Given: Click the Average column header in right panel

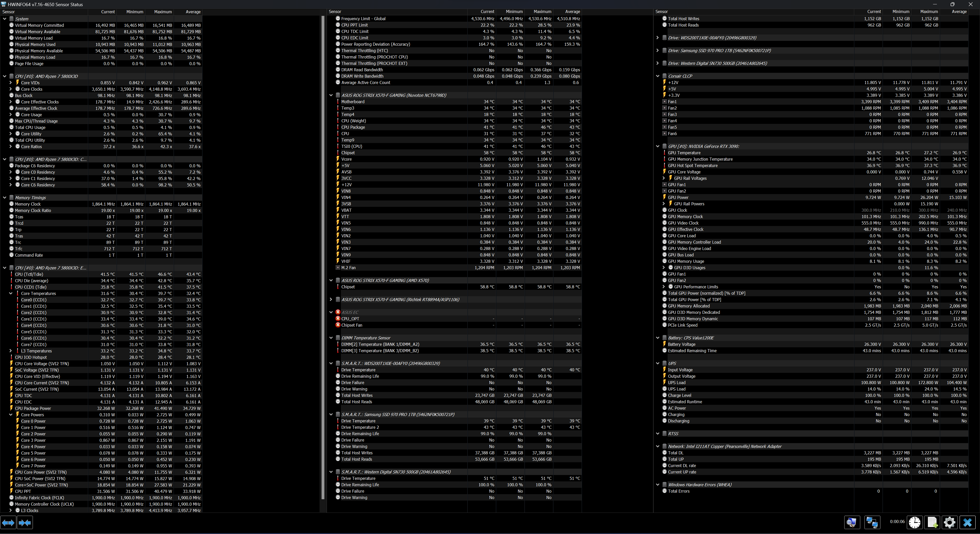Looking at the screenshot, I should 954,12.
